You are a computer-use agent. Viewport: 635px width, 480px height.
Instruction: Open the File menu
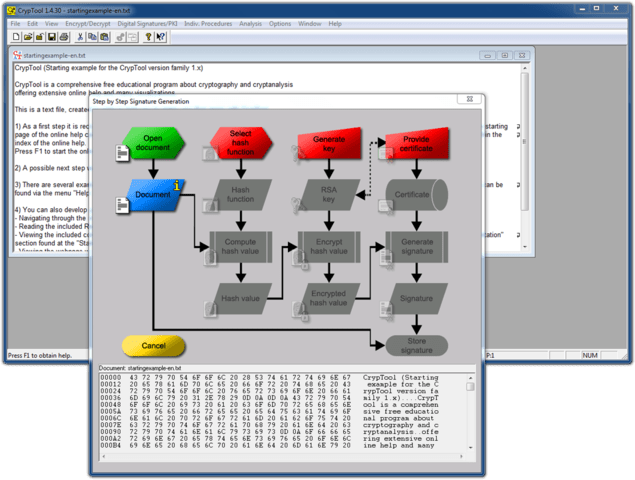(15, 24)
